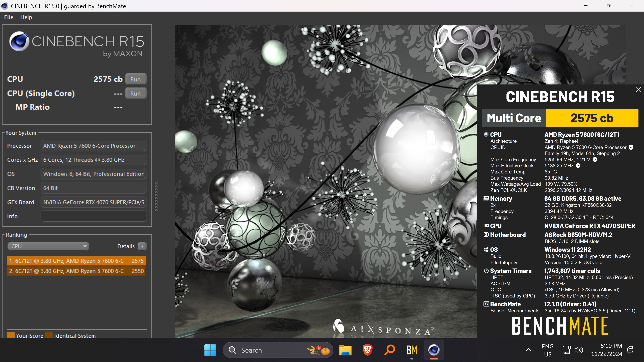Expand ranking Details arrow button
Image resolution: width=644 pixels, height=362 pixels.
(x=143, y=247)
